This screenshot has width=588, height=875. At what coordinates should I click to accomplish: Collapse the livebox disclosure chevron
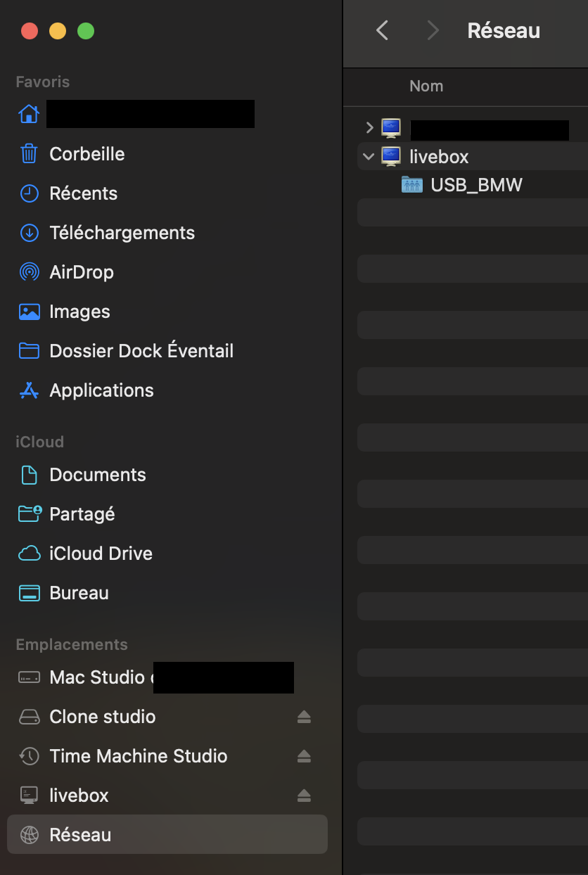pyautogui.click(x=369, y=156)
